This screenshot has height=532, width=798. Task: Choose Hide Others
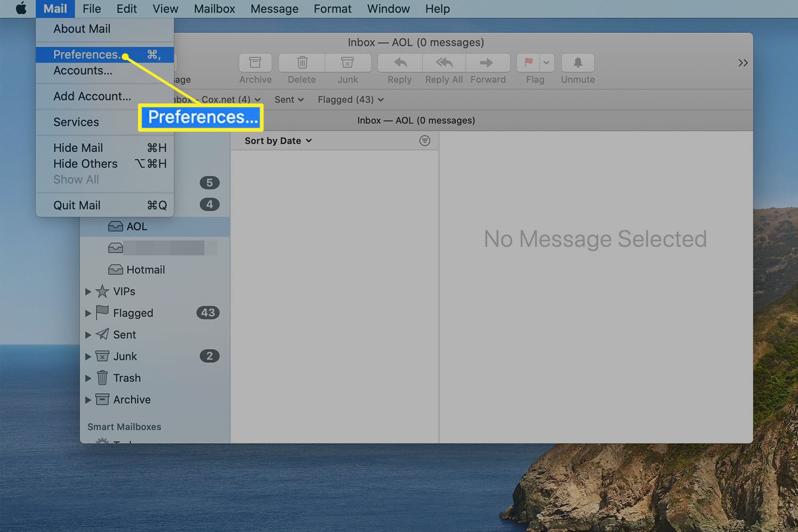pyautogui.click(x=105, y=164)
